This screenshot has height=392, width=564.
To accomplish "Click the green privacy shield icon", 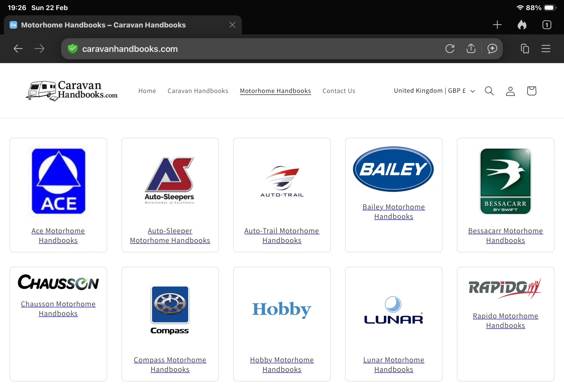I will click(x=73, y=49).
